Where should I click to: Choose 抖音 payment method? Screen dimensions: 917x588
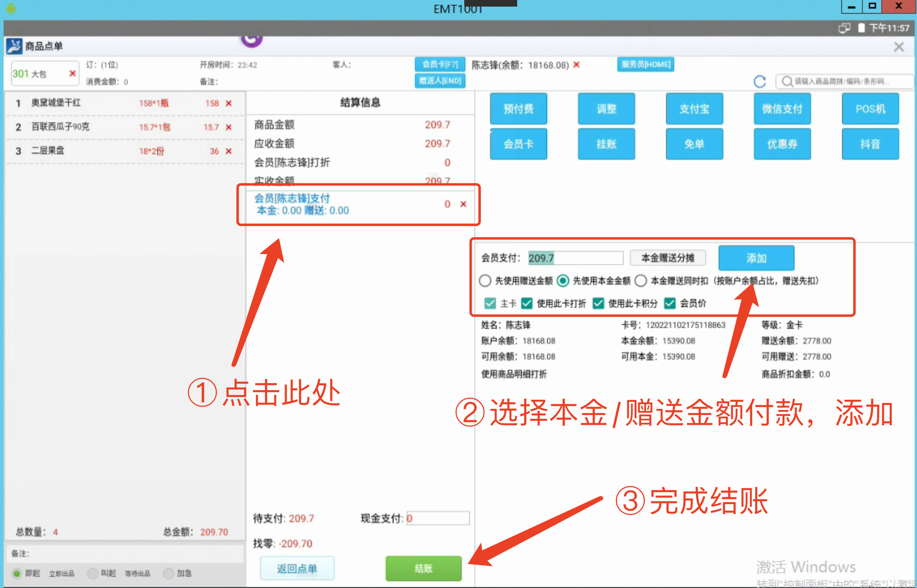[870, 144]
